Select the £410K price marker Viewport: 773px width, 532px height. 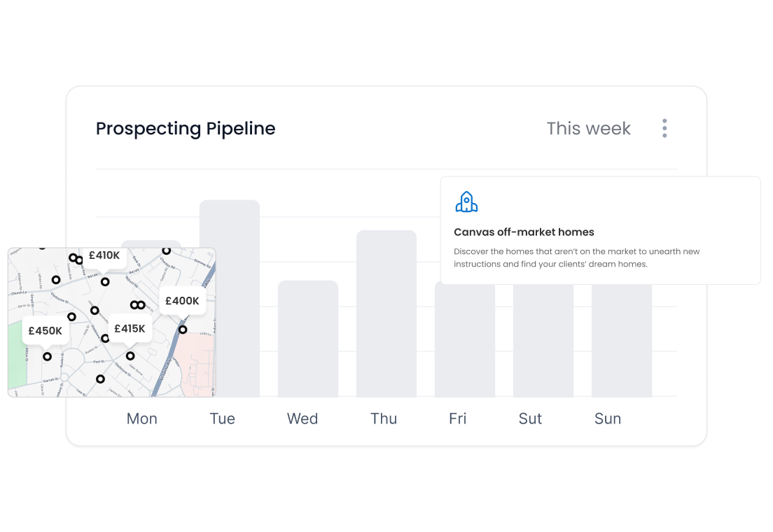[x=104, y=256]
